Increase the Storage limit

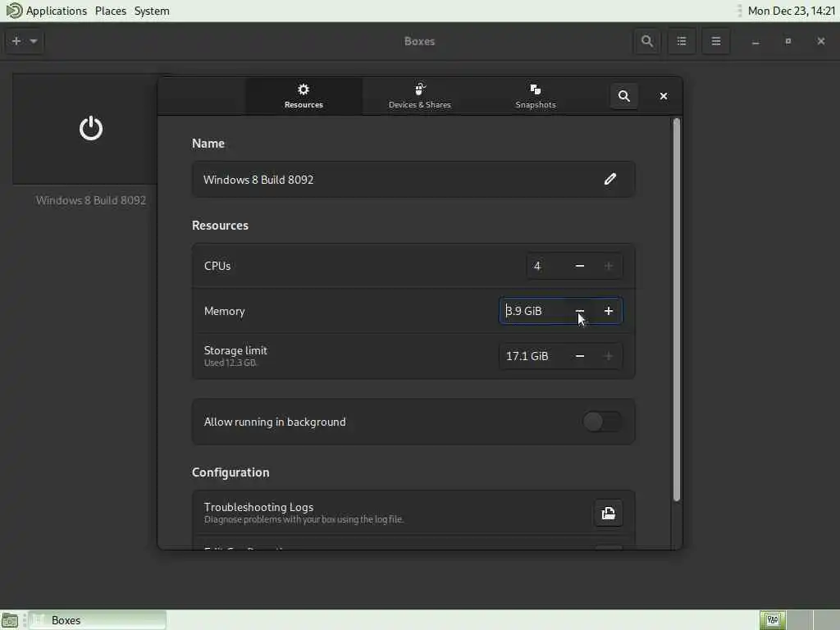[608, 356]
